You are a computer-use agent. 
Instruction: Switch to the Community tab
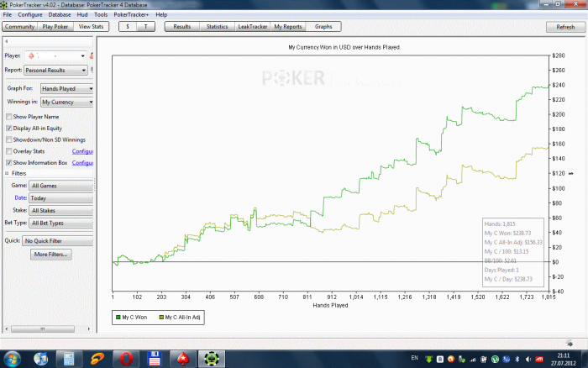point(20,27)
